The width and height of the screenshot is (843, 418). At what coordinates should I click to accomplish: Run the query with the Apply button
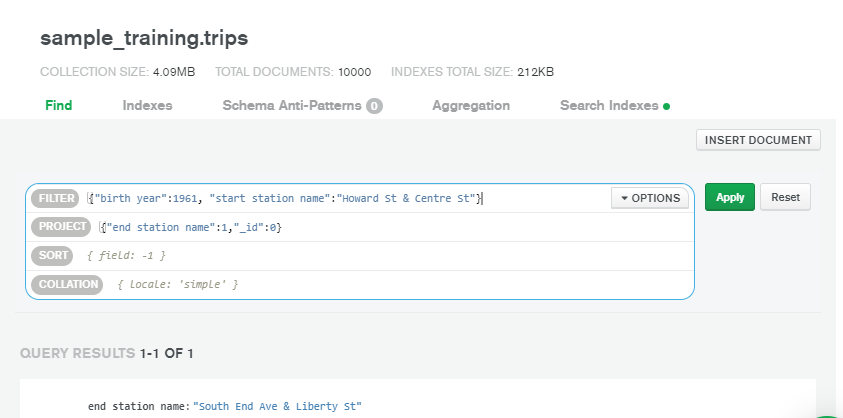coord(730,198)
